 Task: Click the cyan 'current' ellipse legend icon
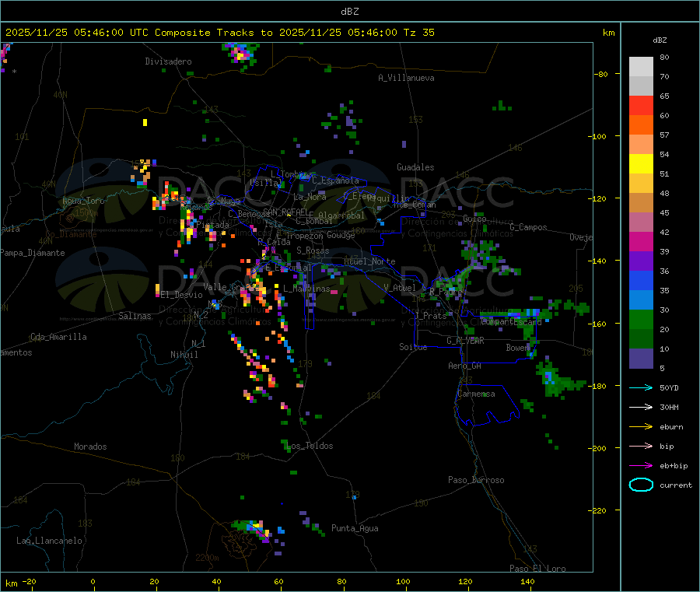pyautogui.click(x=641, y=485)
